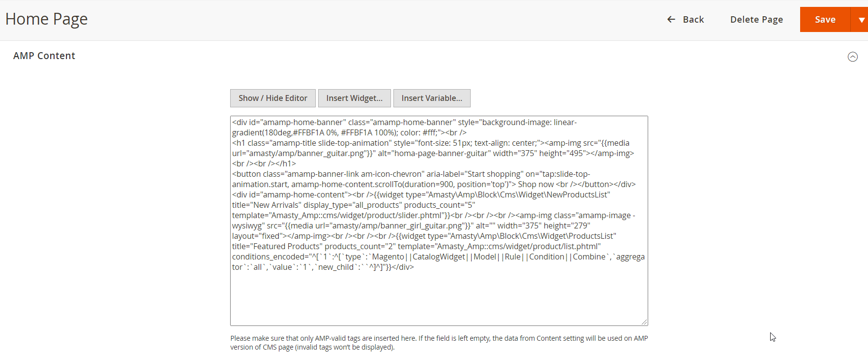Click the Home Page heading
The height and width of the screenshot is (356, 868).
[x=46, y=19]
